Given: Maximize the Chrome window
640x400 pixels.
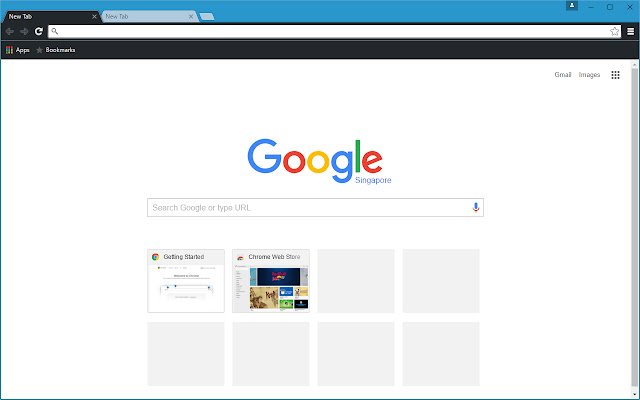Looking at the screenshot, I should [610, 7].
